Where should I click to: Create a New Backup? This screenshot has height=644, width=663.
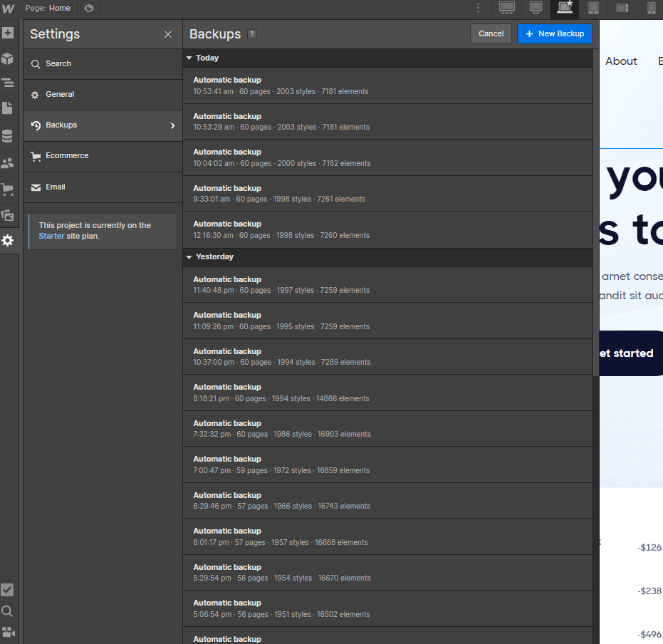click(555, 33)
